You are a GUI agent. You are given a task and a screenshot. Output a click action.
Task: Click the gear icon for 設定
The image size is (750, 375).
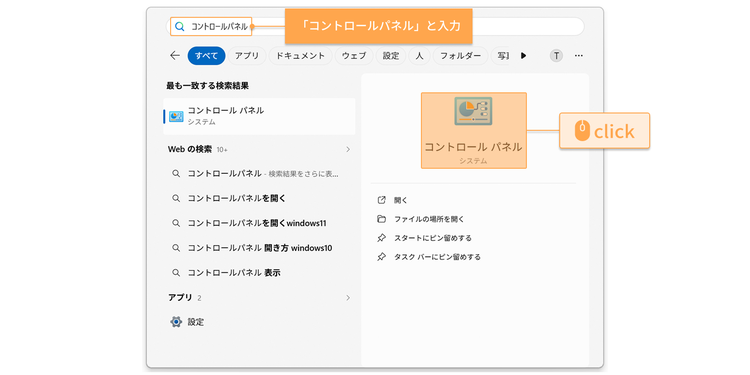176,322
